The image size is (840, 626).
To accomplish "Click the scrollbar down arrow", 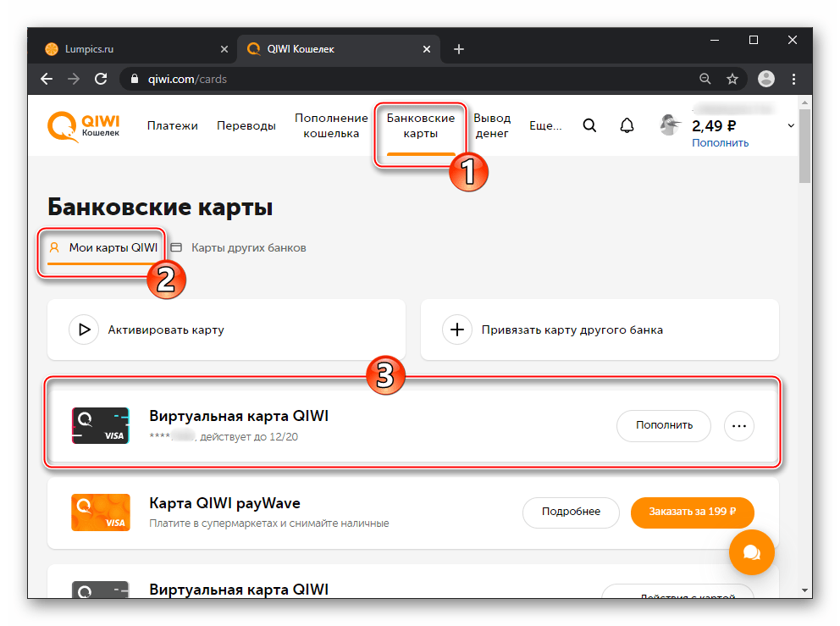I will [x=804, y=590].
